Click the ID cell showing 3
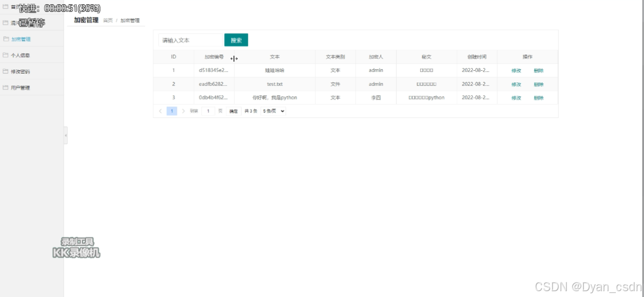Image resolution: width=644 pixels, height=297 pixels. 173,98
